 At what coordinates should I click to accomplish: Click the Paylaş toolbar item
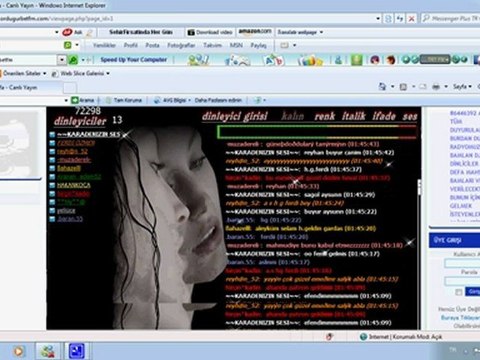[x=258, y=45]
